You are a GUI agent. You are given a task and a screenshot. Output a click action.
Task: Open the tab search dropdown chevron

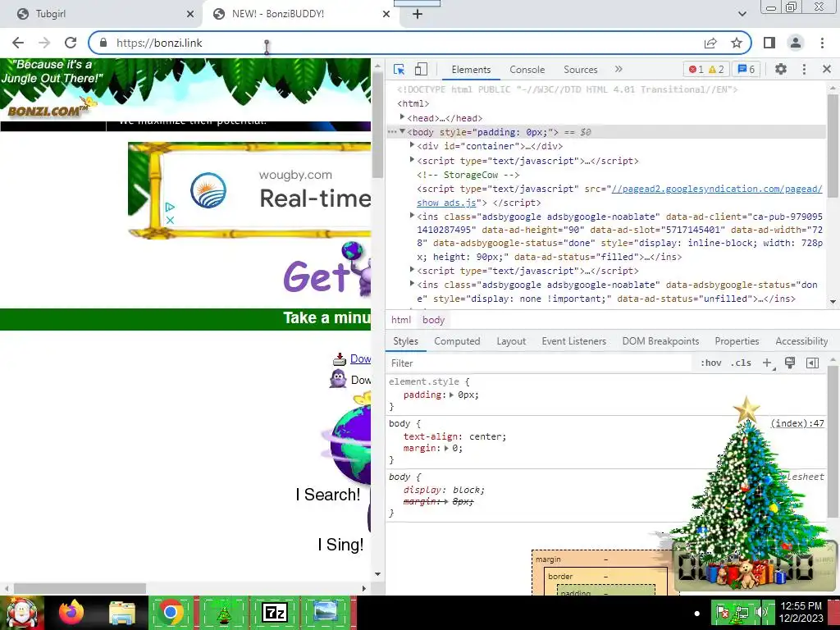pyautogui.click(x=742, y=14)
